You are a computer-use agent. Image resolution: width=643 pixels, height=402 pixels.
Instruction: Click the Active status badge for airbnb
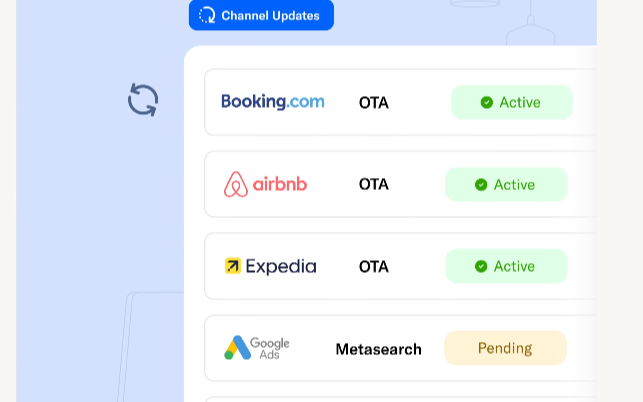point(506,185)
